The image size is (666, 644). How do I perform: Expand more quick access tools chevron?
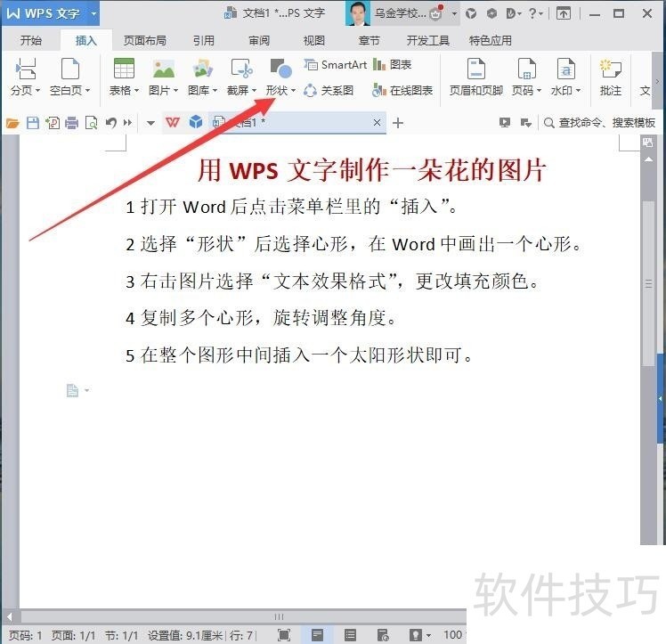(127, 123)
